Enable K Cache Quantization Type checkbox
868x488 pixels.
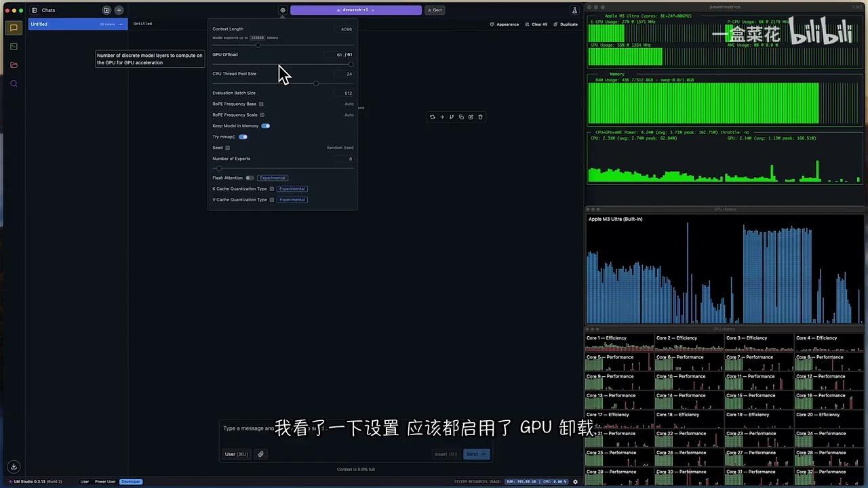pyautogui.click(x=271, y=188)
